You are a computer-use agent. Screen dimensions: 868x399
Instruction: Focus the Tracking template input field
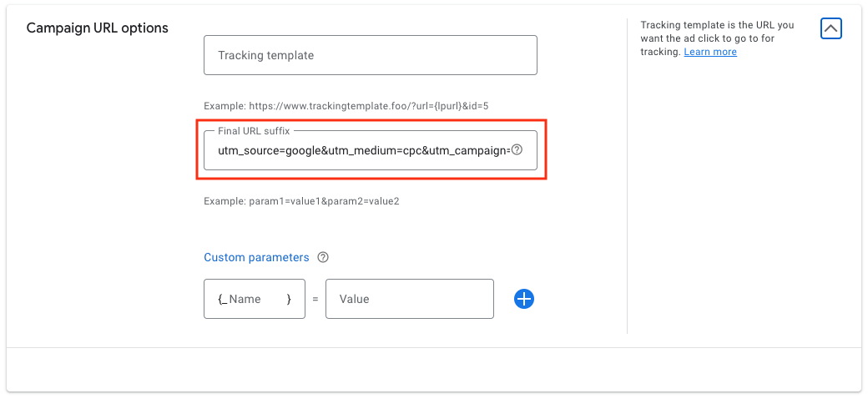coord(371,55)
